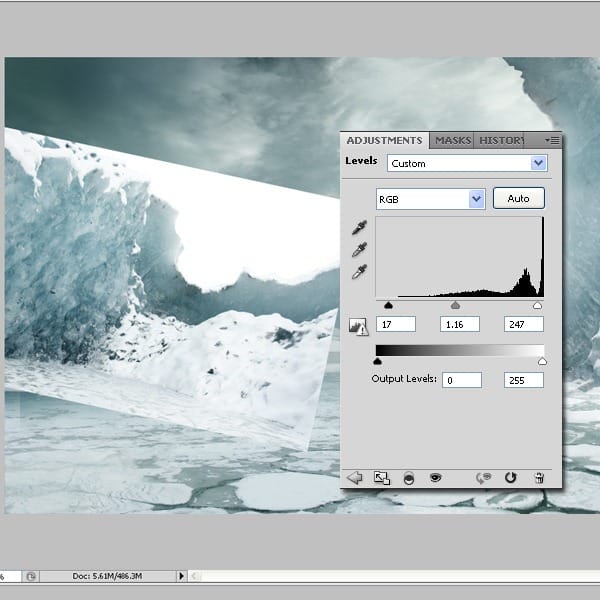Click the view previous state icon

pyautogui.click(x=485, y=478)
